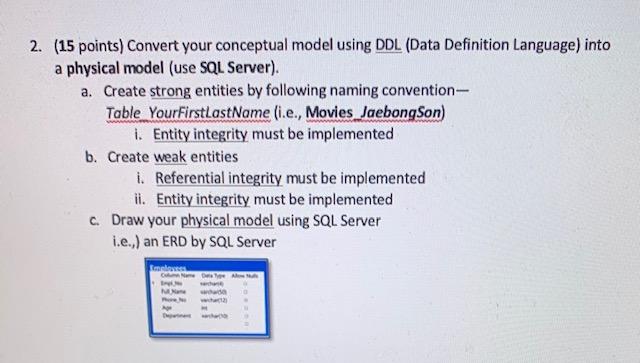Click underlined "physical model" in item c
The width and height of the screenshot is (640, 363).
point(227,221)
